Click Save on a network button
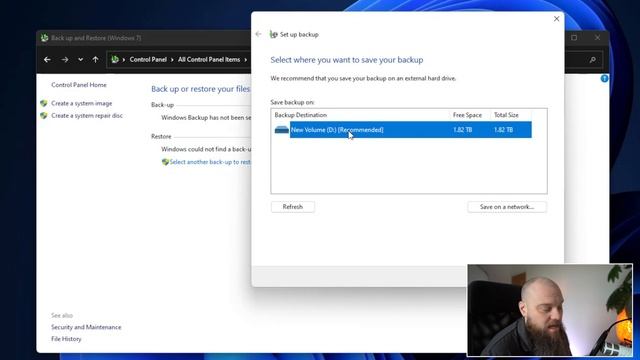Viewport: 640px width, 360px height. [507, 207]
